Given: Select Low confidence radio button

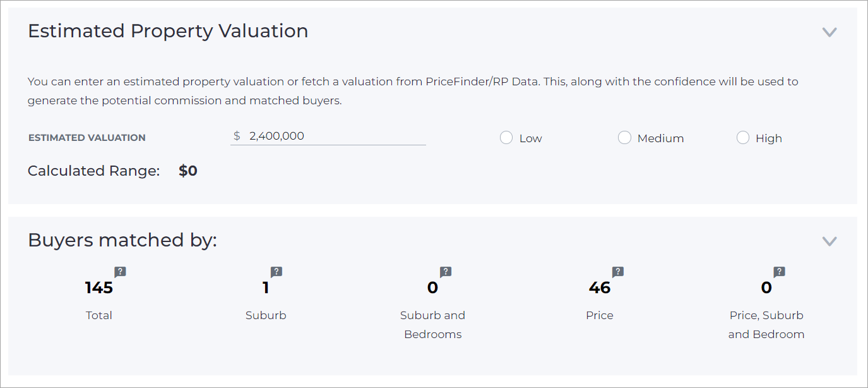Looking at the screenshot, I should [x=506, y=138].
